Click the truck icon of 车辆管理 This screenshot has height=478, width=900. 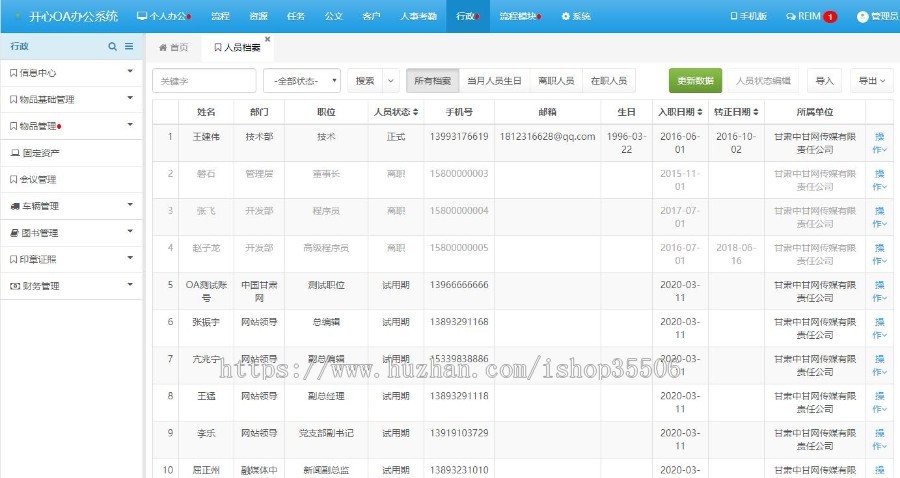[x=15, y=206]
